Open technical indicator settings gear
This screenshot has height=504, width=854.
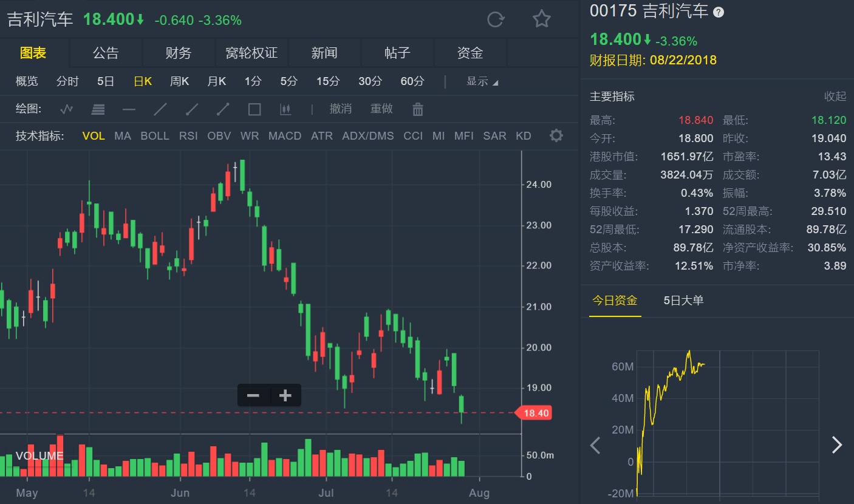click(556, 135)
